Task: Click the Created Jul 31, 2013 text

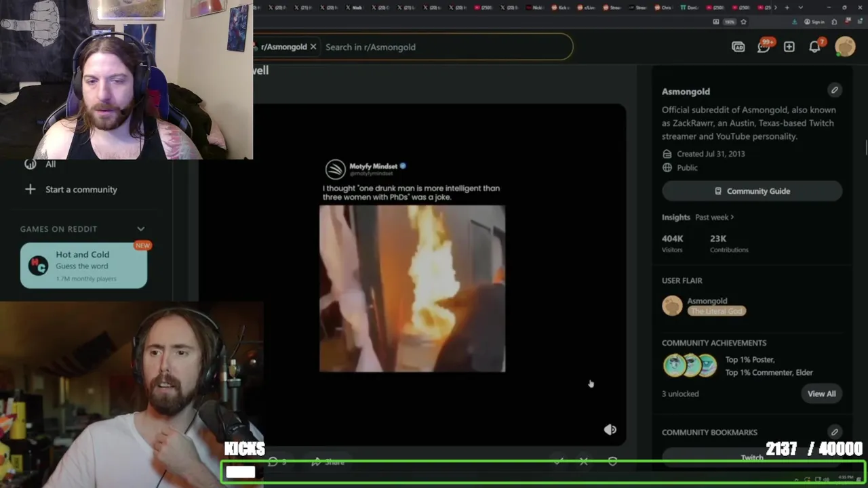Action: (711, 154)
